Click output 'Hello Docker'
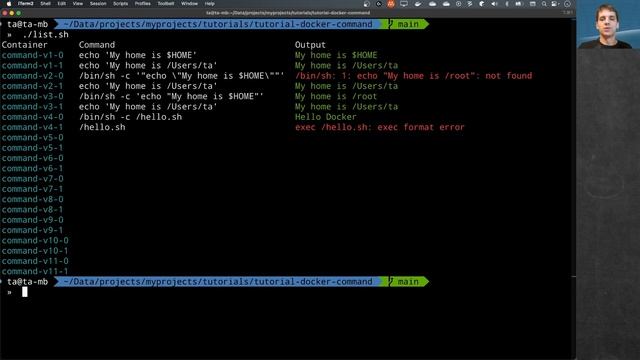This screenshot has height=360, width=640. (326, 117)
